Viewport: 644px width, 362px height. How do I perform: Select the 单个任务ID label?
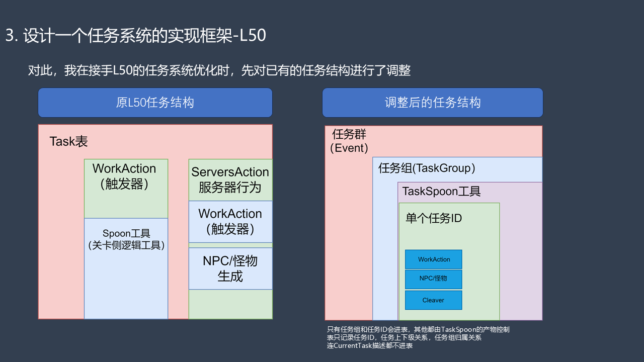tap(434, 218)
